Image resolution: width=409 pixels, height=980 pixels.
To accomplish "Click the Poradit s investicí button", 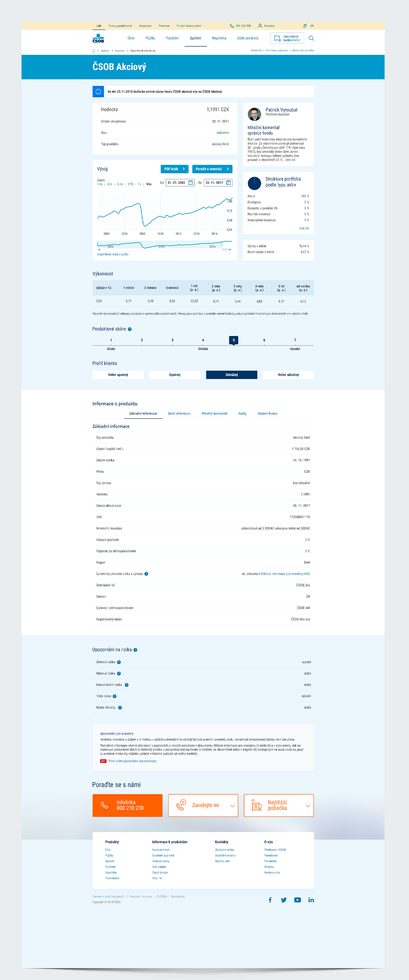I will [x=212, y=169].
